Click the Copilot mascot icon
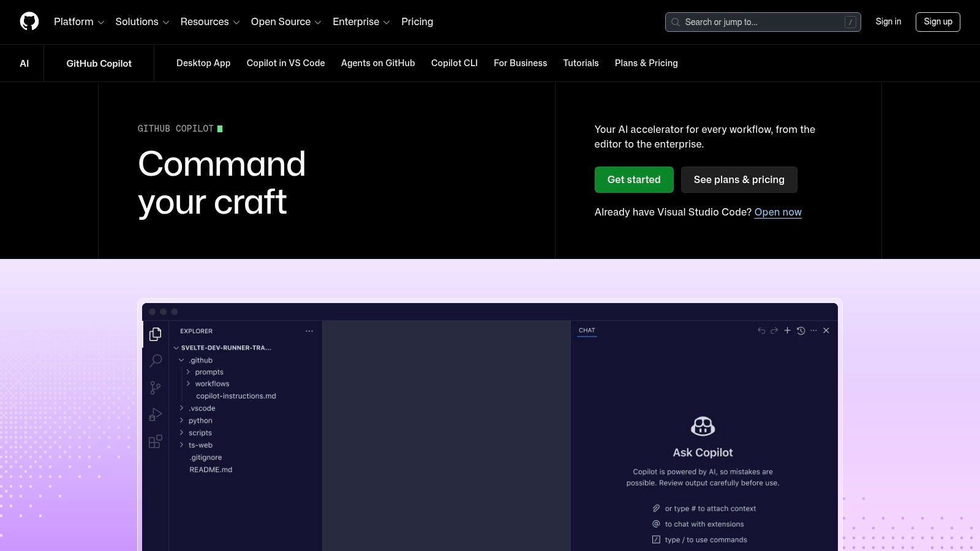Screen dimensions: 980x551 point(703,426)
